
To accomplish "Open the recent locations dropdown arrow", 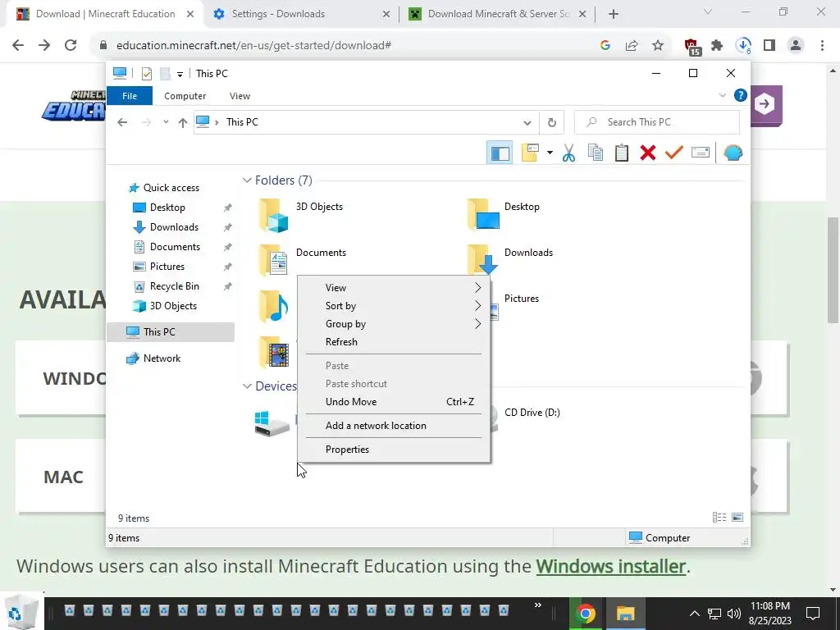I will 166,122.
